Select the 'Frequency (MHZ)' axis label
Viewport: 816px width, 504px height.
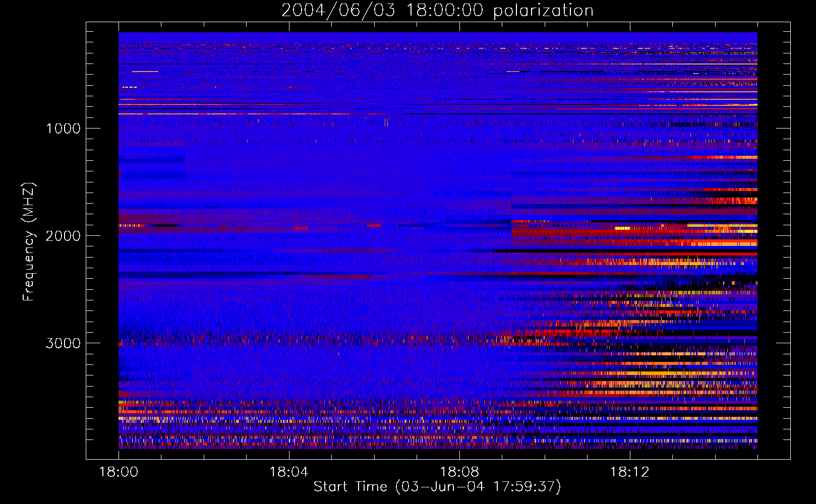pos(29,242)
